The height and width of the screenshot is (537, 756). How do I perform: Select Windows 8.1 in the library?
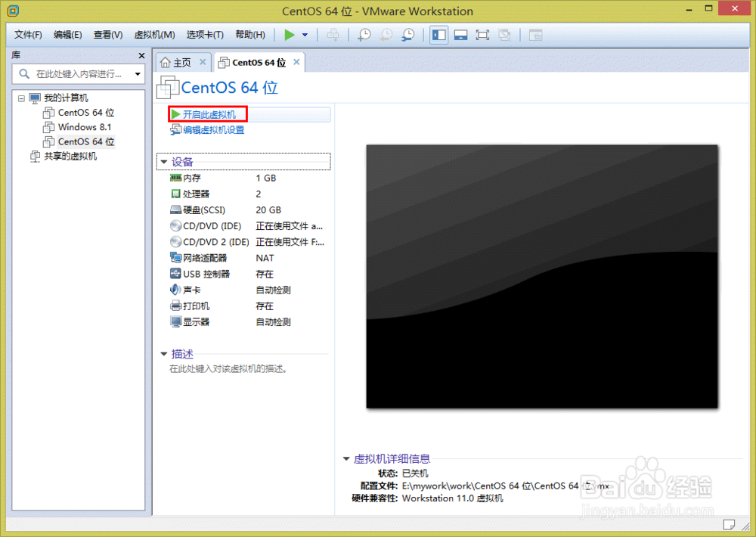[x=85, y=127]
